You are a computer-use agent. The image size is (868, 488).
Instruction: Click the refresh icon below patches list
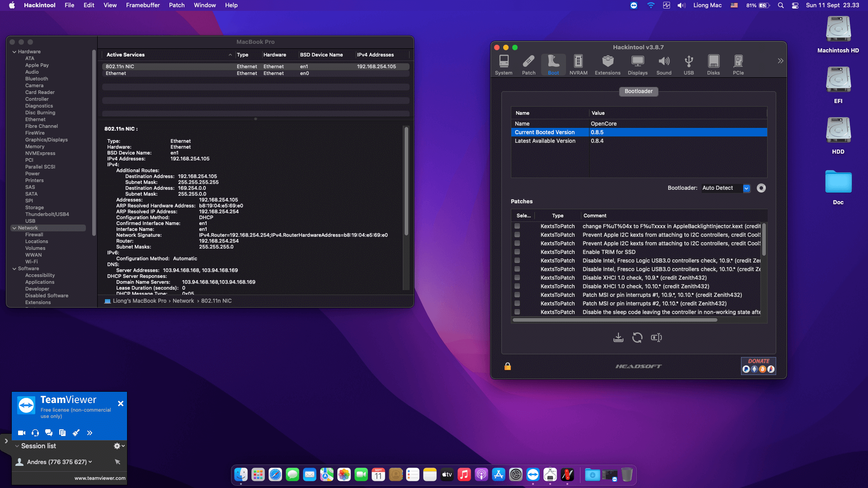637,338
